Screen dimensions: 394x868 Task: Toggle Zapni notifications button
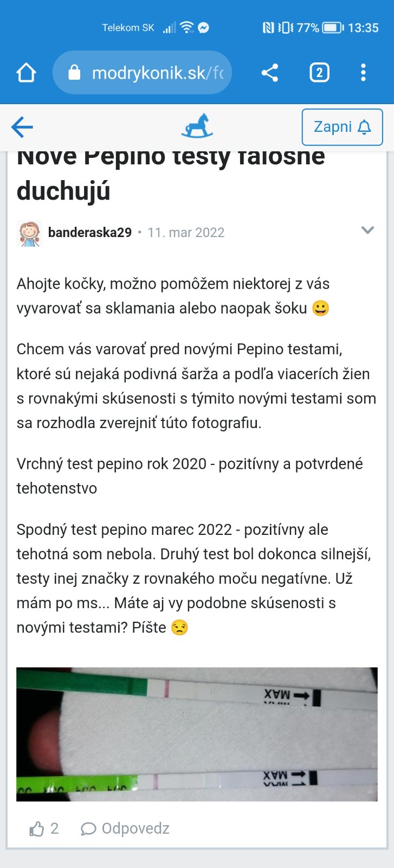(342, 127)
